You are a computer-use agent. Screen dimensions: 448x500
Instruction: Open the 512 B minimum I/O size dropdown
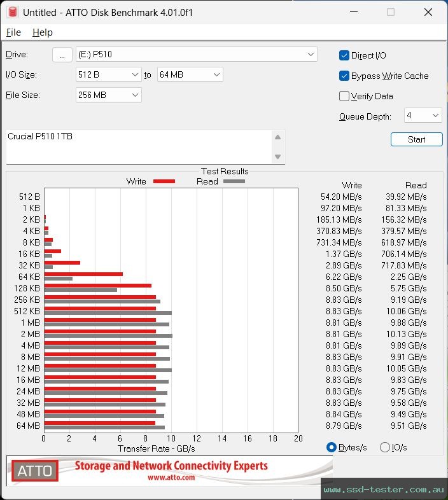(x=108, y=74)
